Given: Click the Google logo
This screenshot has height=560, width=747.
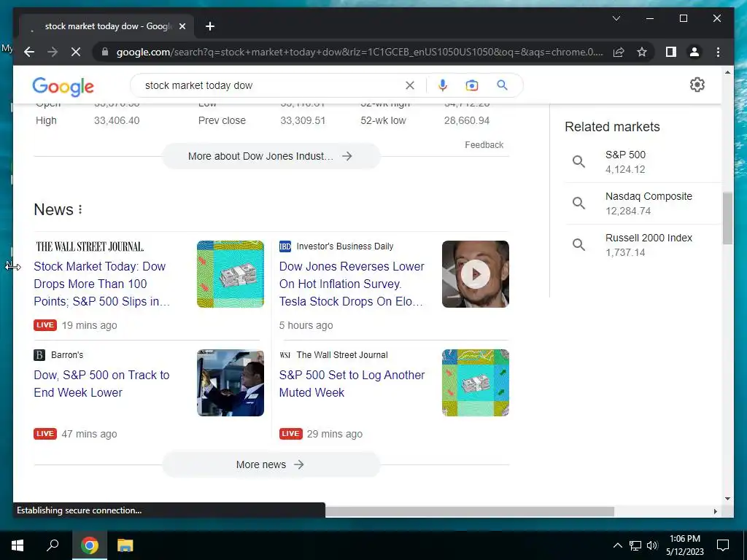Looking at the screenshot, I should [x=63, y=86].
